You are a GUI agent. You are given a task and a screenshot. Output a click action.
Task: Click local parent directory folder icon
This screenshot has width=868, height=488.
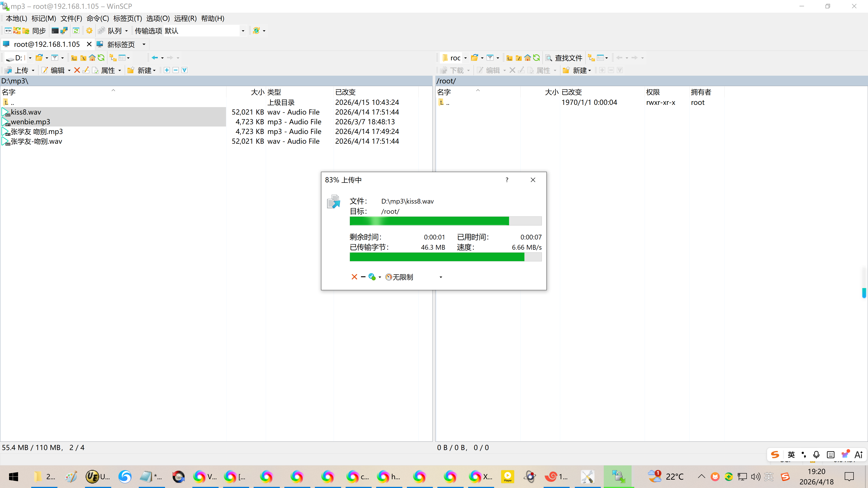[x=74, y=58]
